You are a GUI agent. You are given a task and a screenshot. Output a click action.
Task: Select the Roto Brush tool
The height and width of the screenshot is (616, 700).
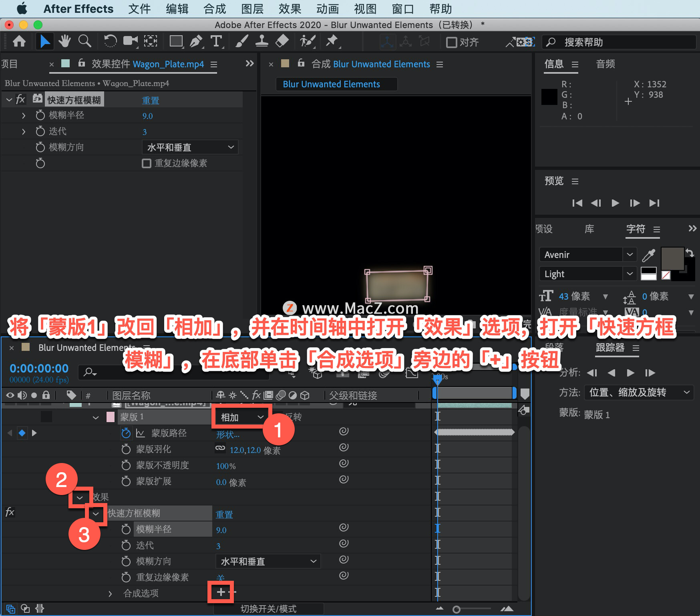coord(308,41)
